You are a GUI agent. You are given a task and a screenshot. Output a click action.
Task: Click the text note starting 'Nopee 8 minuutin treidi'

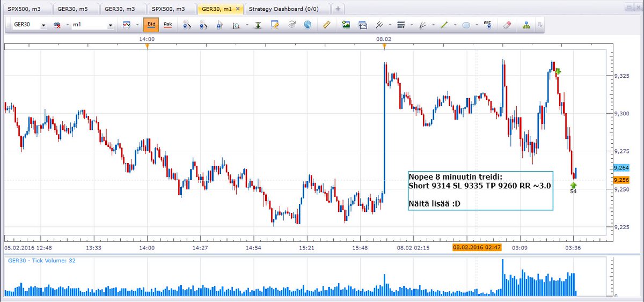(480, 190)
